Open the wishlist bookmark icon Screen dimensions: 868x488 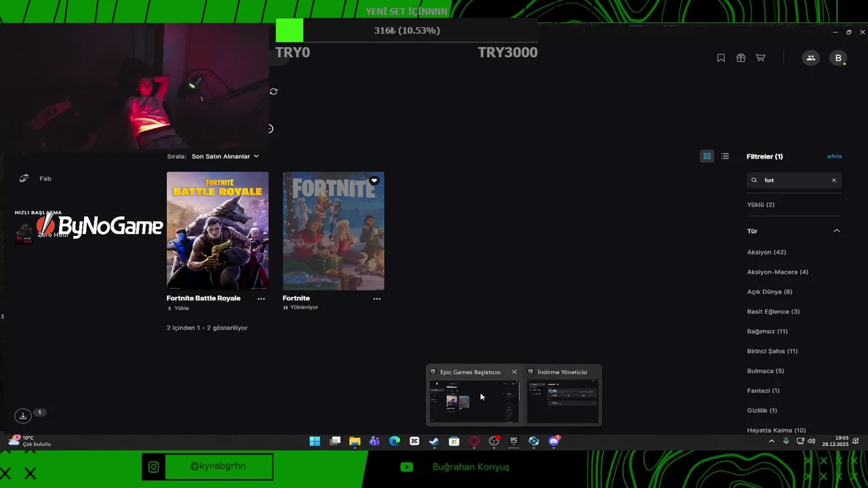721,58
